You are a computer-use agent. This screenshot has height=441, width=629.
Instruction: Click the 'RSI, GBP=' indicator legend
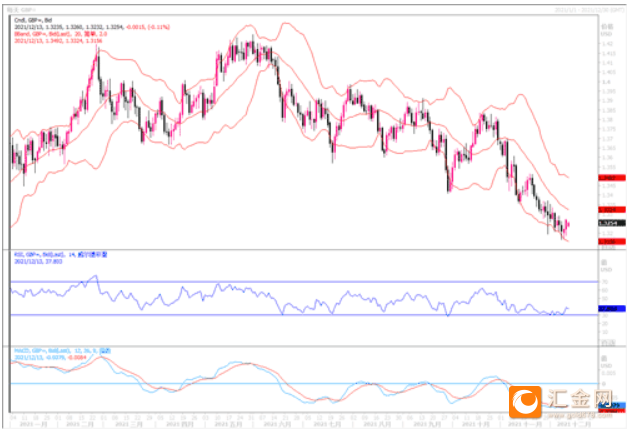(x=61, y=254)
